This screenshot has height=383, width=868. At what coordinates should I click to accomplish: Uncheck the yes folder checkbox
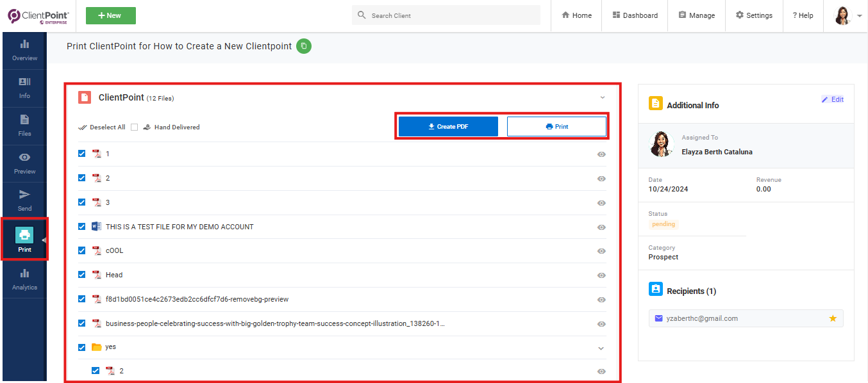click(81, 347)
